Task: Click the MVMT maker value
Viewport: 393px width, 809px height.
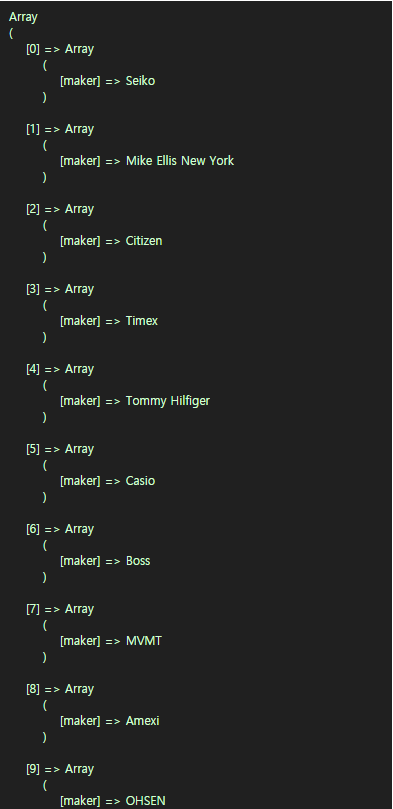Action: [x=144, y=641]
